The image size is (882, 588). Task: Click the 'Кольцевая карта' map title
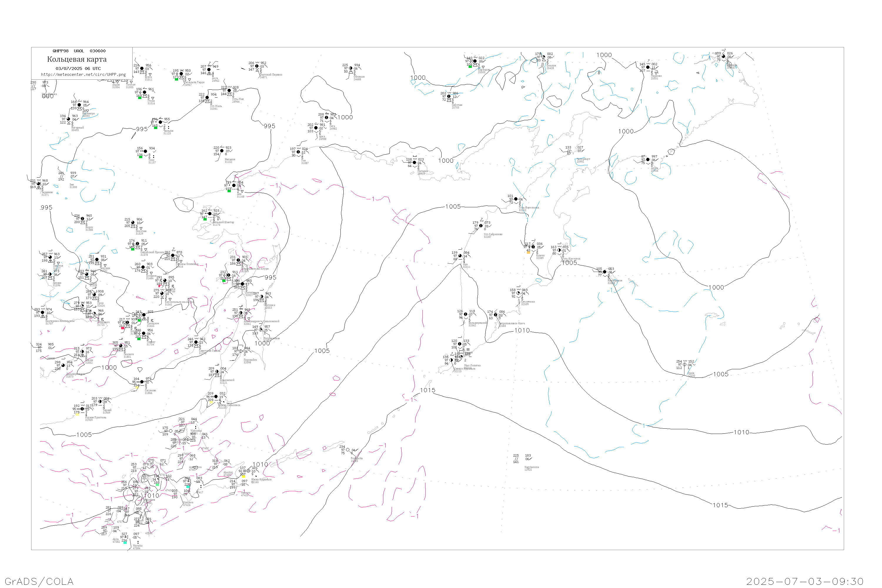(x=77, y=59)
